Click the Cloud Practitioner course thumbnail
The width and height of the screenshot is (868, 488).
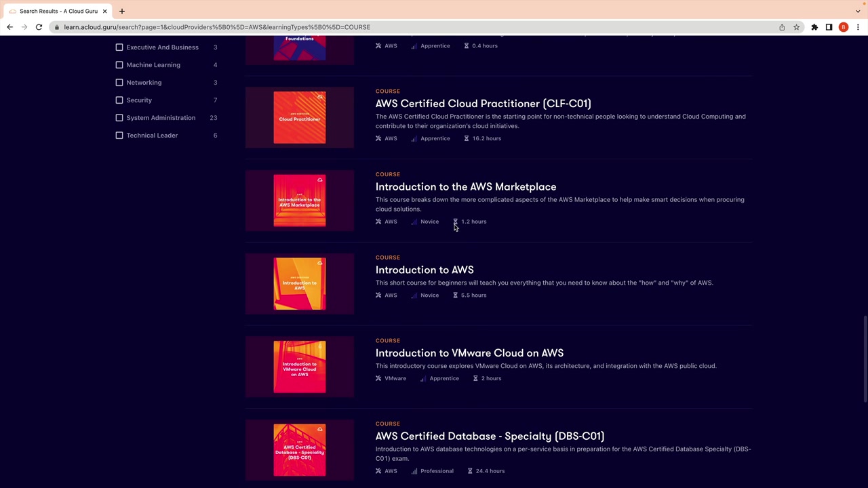300,118
